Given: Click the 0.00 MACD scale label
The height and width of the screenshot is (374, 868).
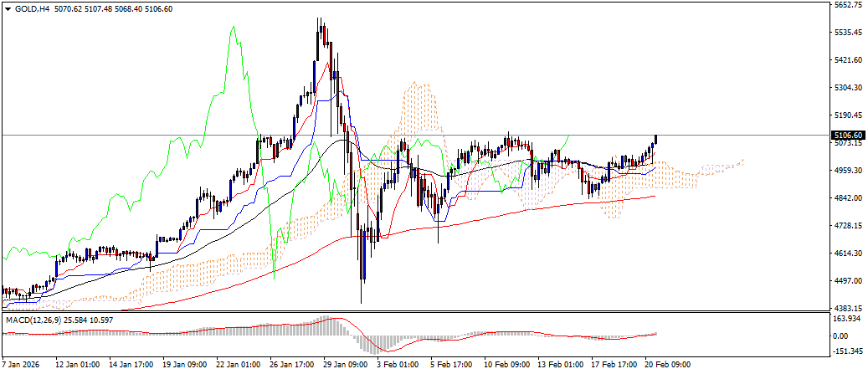Looking at the screenshot, I should [x=842, y=336].
